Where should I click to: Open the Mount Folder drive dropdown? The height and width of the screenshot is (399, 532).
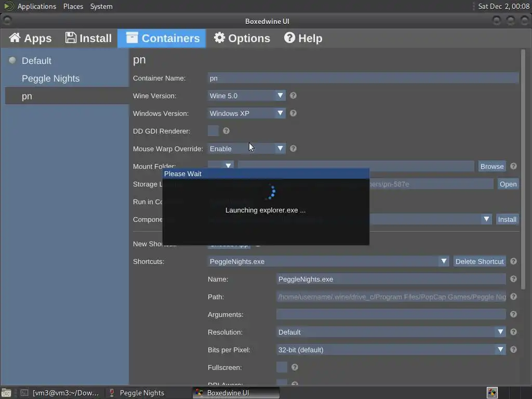click(x=220, y=166)
